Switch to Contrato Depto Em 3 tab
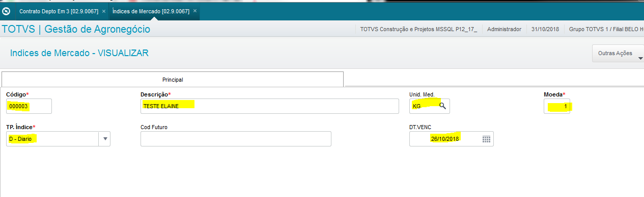644x197 pixels. point(59,11)
